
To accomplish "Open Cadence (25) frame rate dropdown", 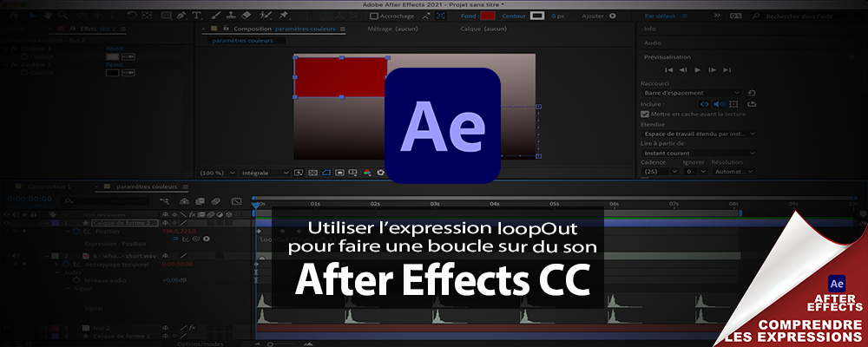I will pos(660,172).
